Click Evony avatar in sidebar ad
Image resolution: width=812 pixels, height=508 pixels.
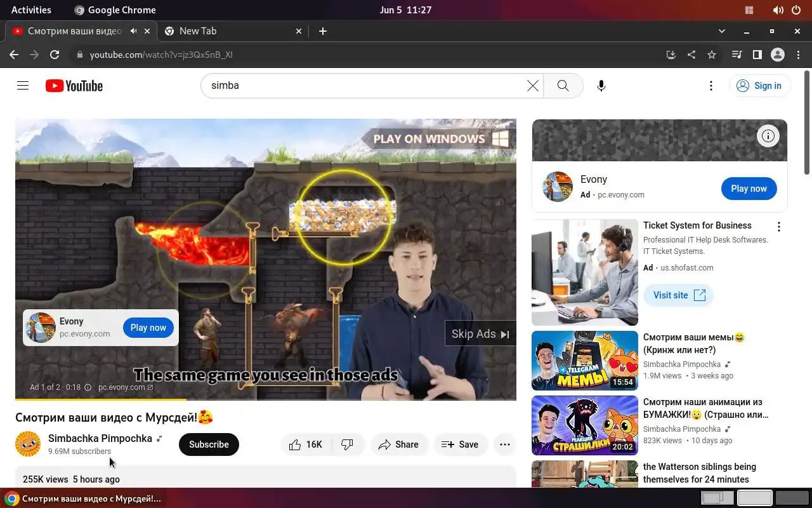[558, 187]
